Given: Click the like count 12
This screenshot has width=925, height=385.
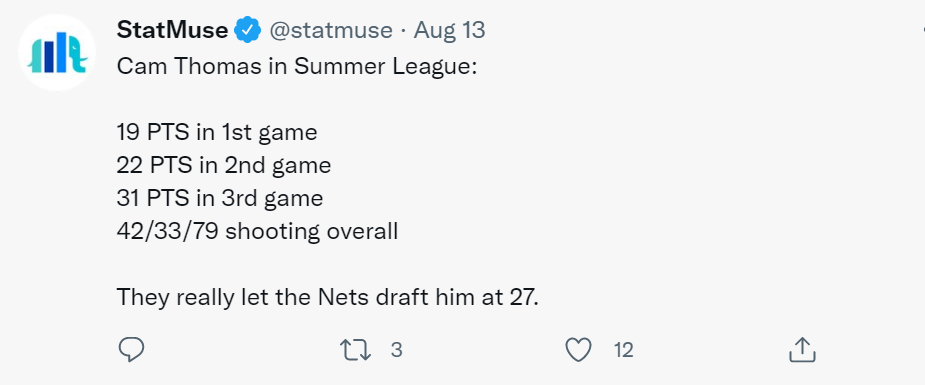Looking at the screenshot, I should (x=624, y=350).
